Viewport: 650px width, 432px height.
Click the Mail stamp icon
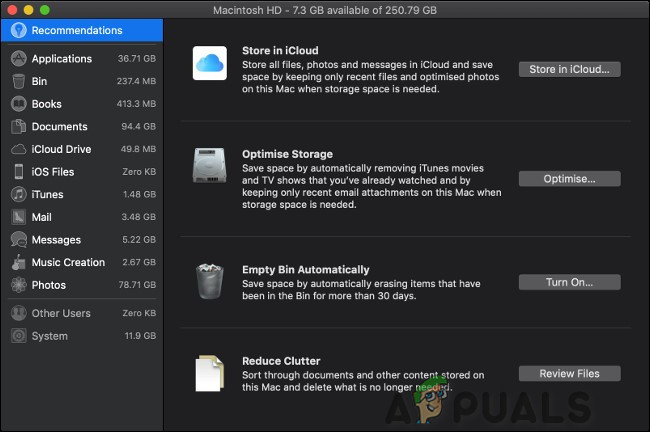pos(18,217)
